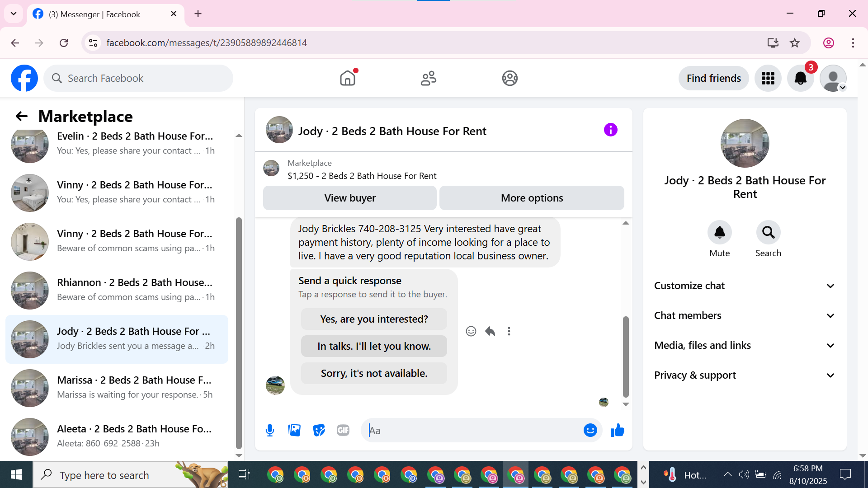Open the sticker picker icon
Screen dimensions: 868x488
(x=319, y=430)
